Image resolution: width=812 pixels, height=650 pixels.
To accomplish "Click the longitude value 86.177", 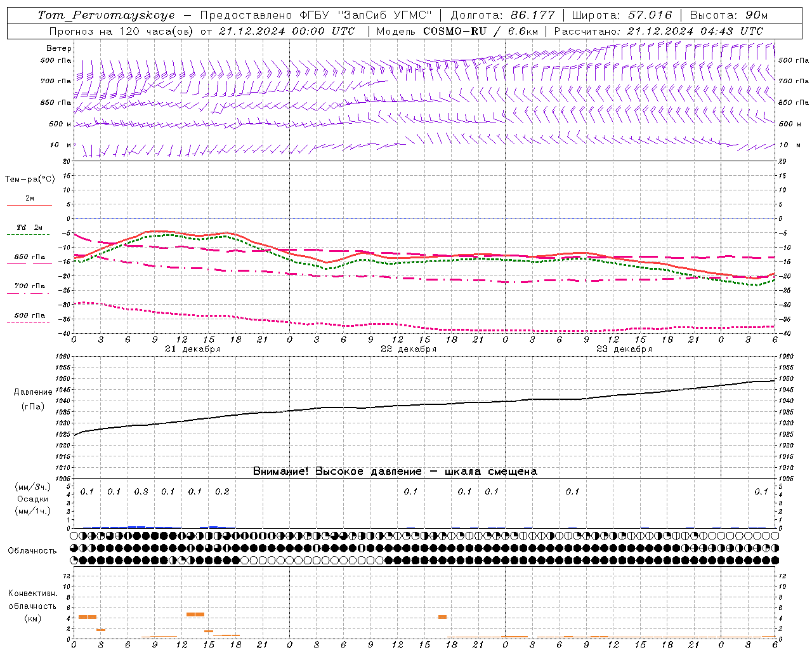I will pyautogui.click(x=532, y=15).
